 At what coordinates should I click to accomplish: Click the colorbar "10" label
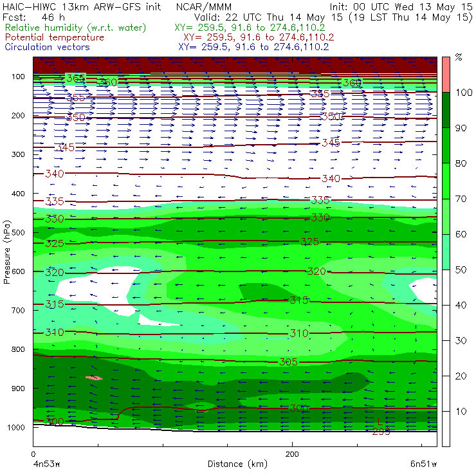click(x=461, y=412)
